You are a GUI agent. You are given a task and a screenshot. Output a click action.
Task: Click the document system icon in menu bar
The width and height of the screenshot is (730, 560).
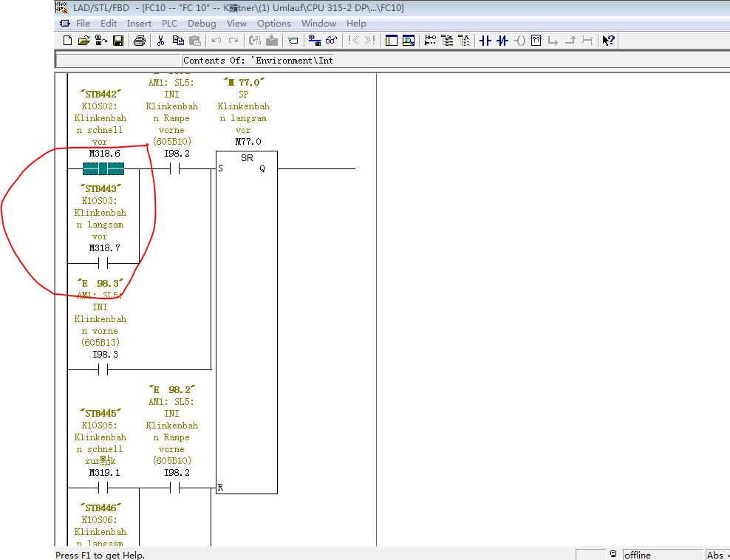65,24
